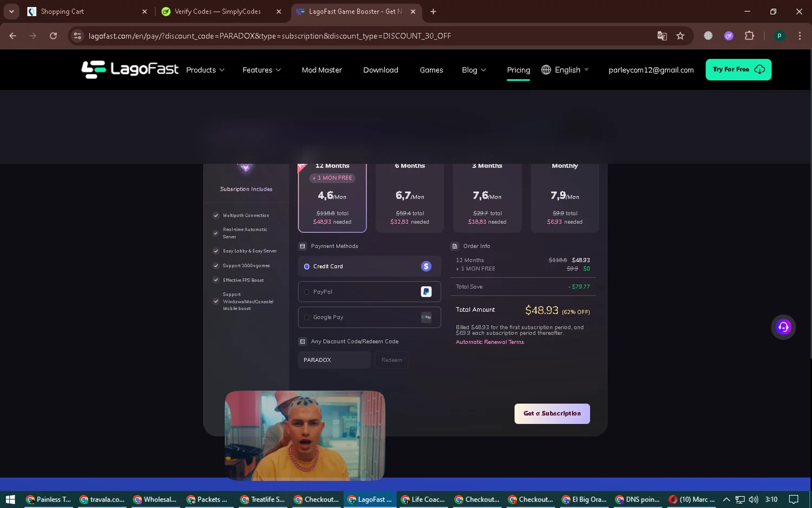Screen dimensions: 812x508
Task: Open the Painless T... taskbar window
Action: [48, 499]
